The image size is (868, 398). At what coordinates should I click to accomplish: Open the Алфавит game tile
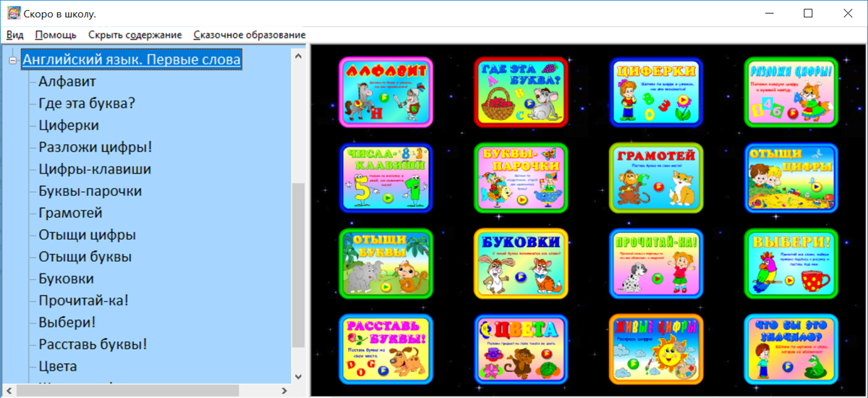point(386,92)
